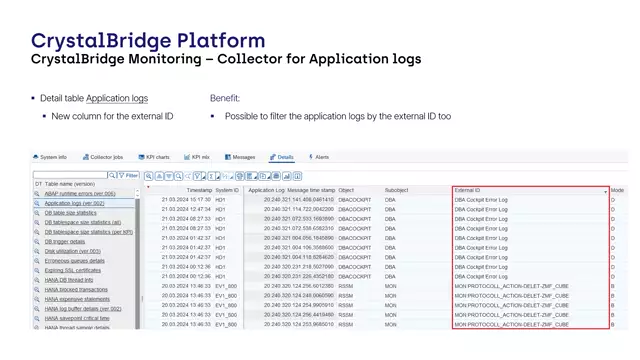Click detail icon beside Application logs
Screen dimensions: 640x360
coord(37,203)
